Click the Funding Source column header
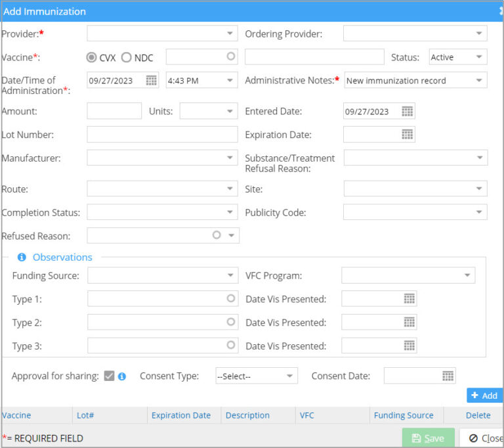 [404, 415]
